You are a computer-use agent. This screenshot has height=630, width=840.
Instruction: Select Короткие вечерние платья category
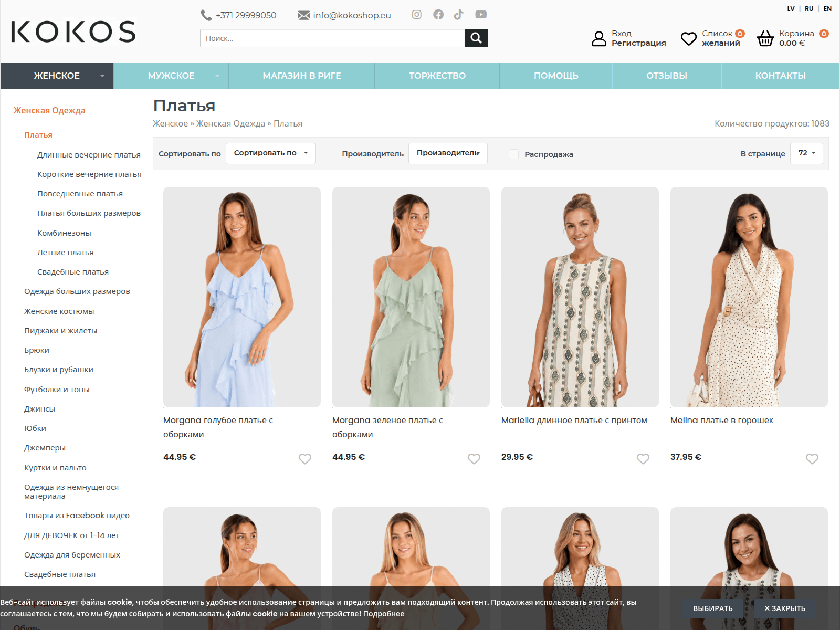(x=89, y=174)
